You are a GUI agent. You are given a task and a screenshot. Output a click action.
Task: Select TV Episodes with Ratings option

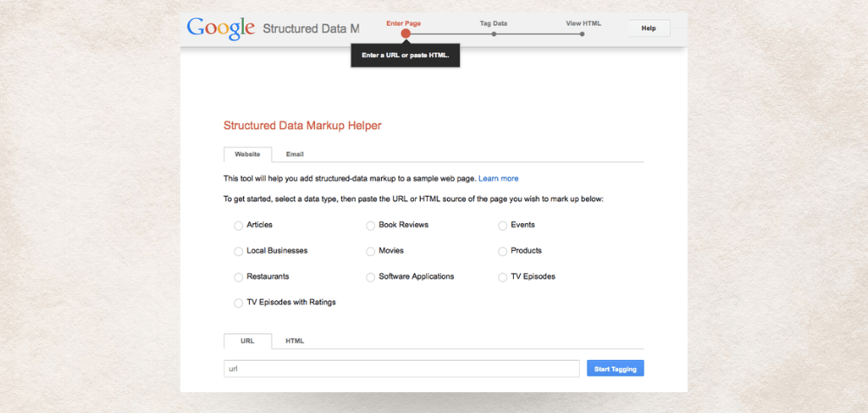[239, 304]
